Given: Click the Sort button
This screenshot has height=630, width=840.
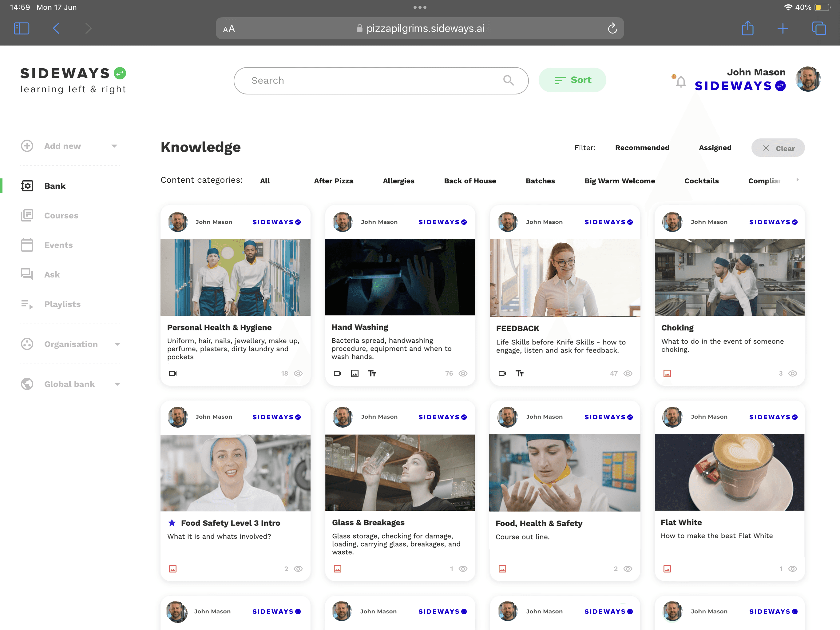Looking at the screenshot, I should 572,80.
